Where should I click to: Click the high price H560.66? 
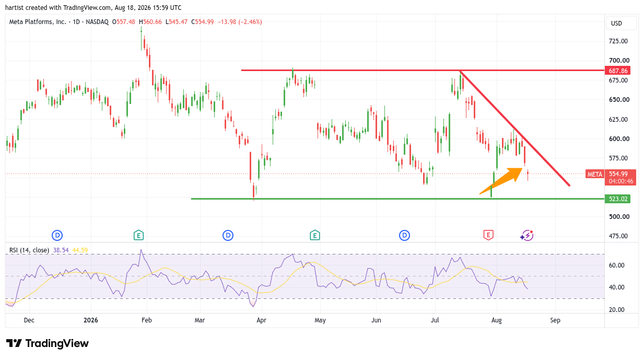tap(151, 22)
